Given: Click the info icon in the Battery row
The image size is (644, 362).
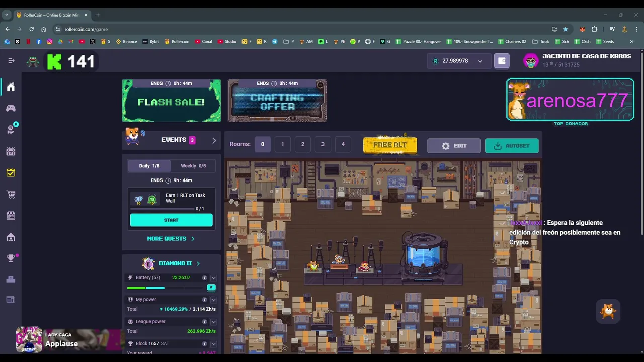Looking at the screenshot, I should pos(204,278).
